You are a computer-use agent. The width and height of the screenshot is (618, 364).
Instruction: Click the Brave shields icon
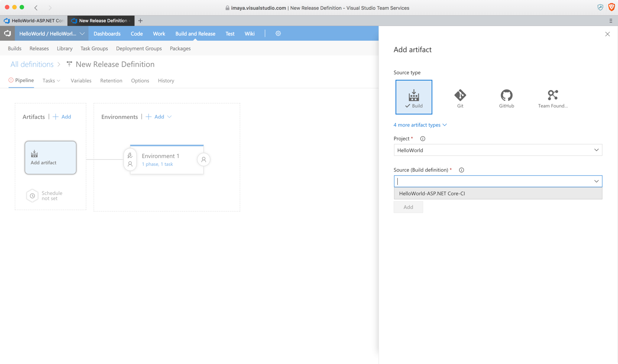[611, 7]
